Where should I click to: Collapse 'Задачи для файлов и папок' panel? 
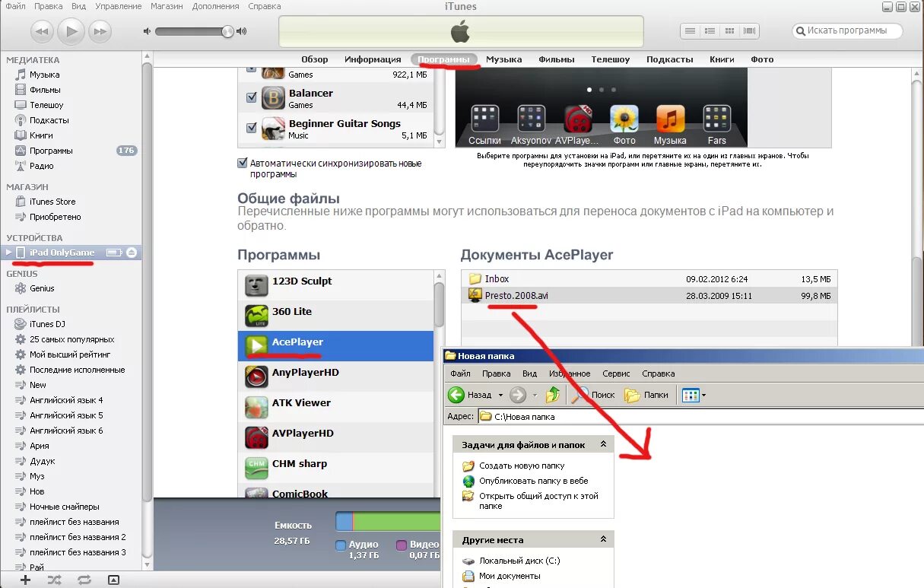(603, 444)
